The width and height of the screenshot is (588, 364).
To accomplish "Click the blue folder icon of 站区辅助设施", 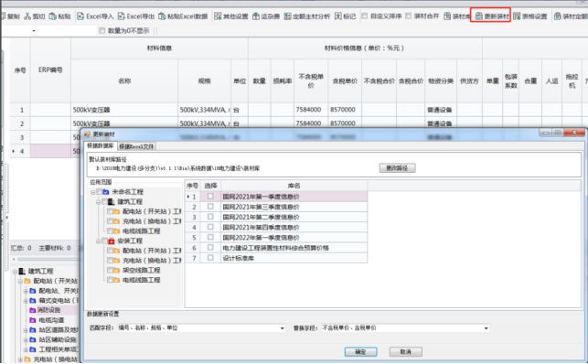I will point(33,340).
